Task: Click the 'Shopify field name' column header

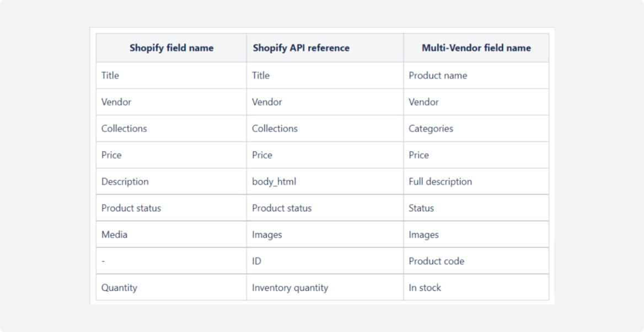Action: point(171,48)
